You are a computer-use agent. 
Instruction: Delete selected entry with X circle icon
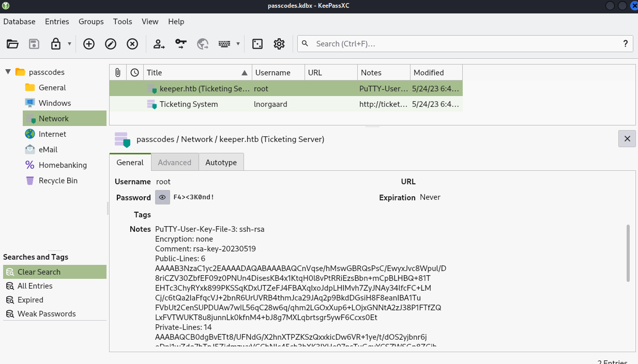tap(132, 44)
